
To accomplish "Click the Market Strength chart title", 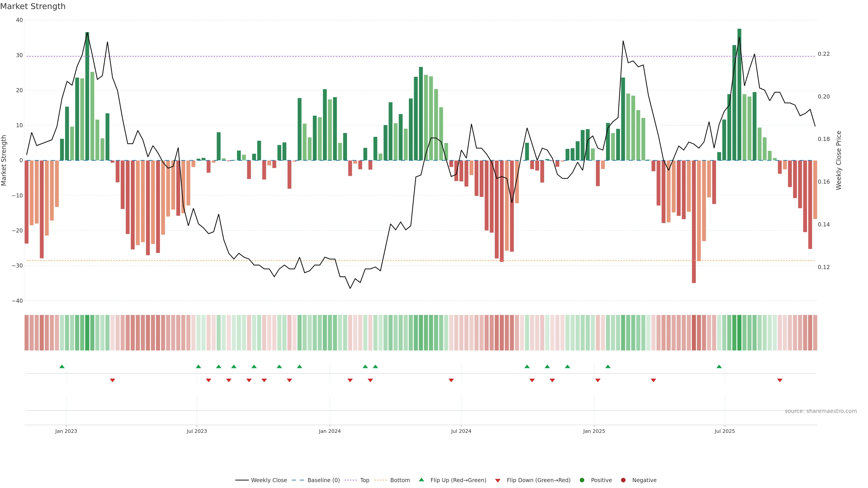I will pos(33,6).
